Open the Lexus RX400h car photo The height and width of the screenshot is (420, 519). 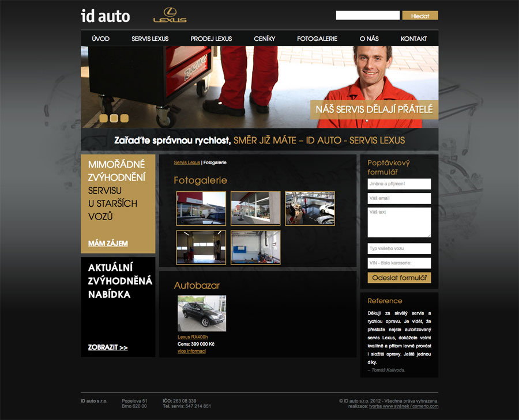tap(202, 313)
